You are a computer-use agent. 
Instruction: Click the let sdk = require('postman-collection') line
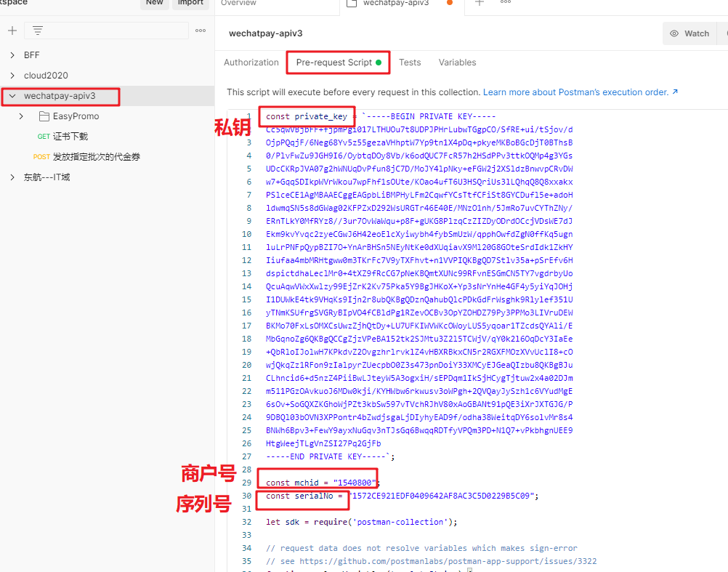[x=361, y=523]
